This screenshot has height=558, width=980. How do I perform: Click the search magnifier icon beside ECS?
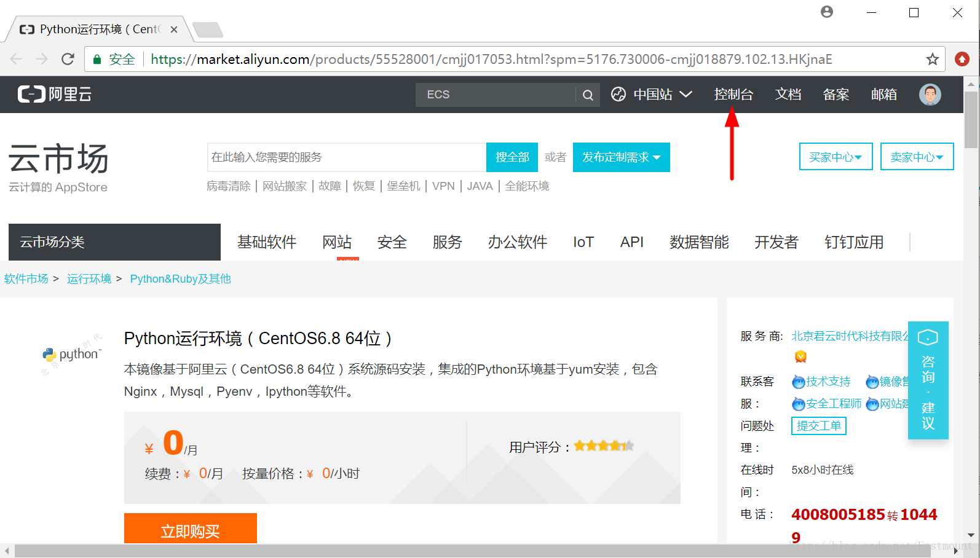(588, 95)
